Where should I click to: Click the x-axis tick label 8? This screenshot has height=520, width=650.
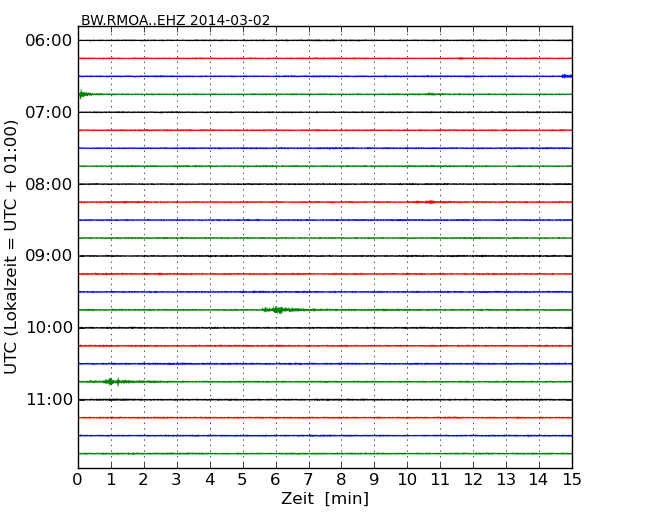click(341, 480)
